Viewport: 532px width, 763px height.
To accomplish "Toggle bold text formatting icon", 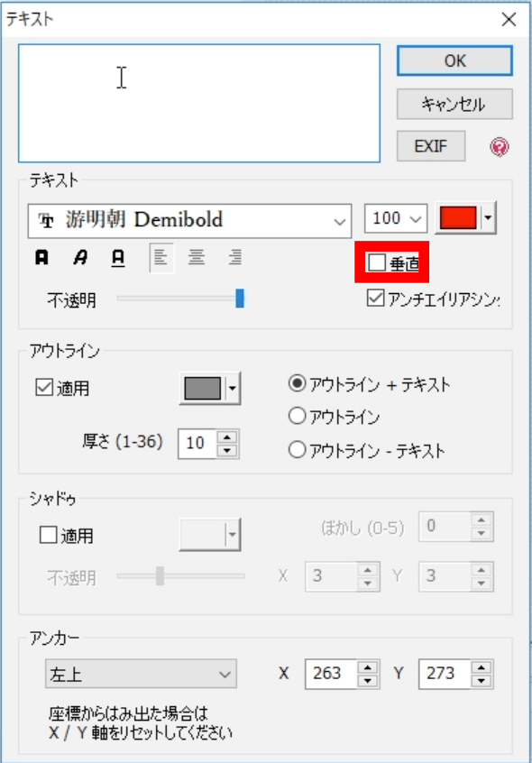I will point(41,257).
